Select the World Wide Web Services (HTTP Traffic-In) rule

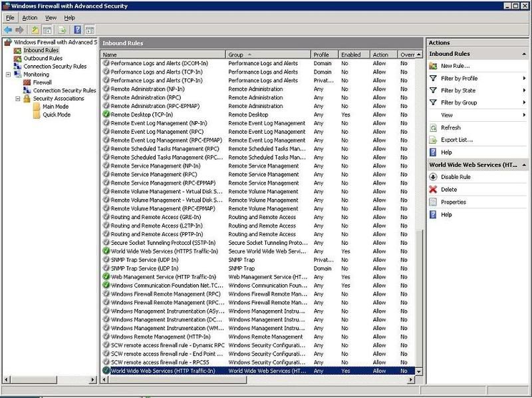click(258, 371)
